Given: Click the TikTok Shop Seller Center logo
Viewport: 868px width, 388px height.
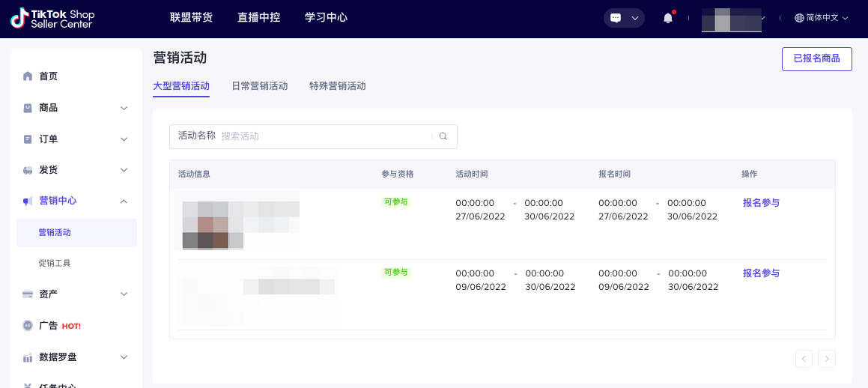Looking at the screenshot, I should (x=53, y=18).
